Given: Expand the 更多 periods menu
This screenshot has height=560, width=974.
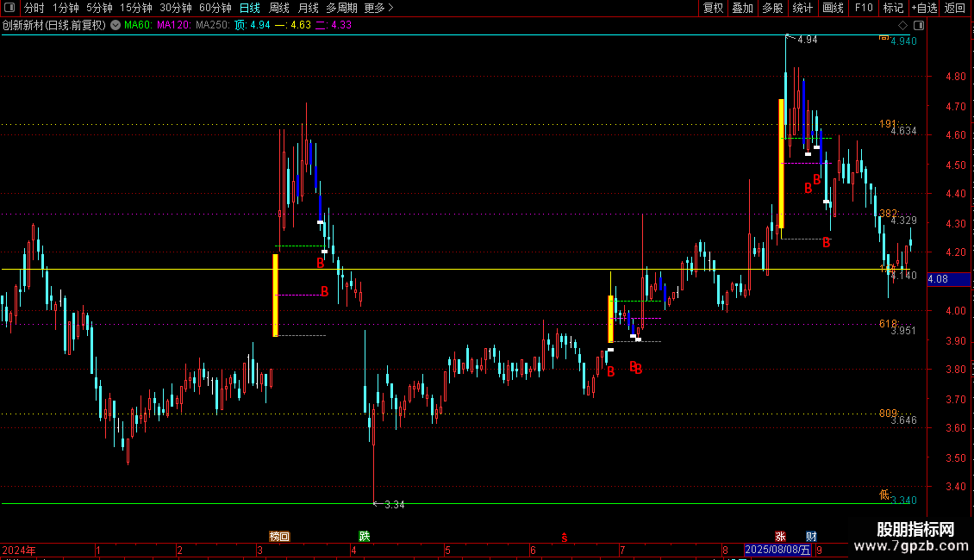Looking at the screenshot, I should (378, 8).
